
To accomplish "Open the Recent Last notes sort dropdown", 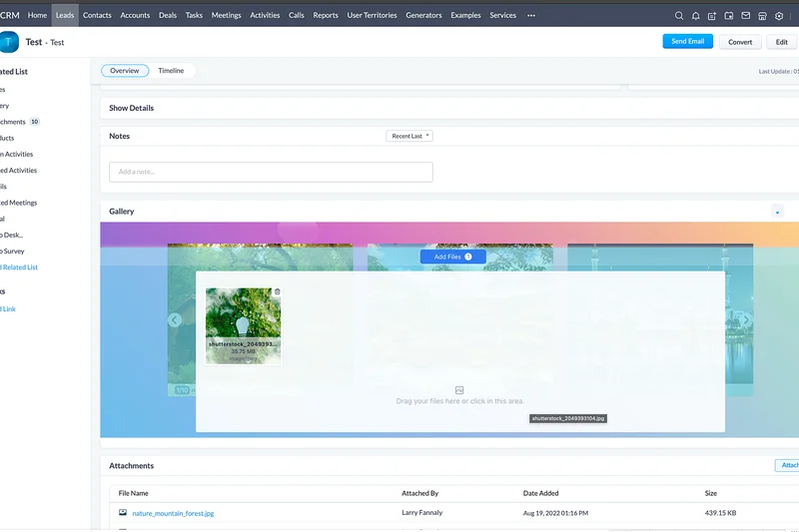I will click(409, 136).
